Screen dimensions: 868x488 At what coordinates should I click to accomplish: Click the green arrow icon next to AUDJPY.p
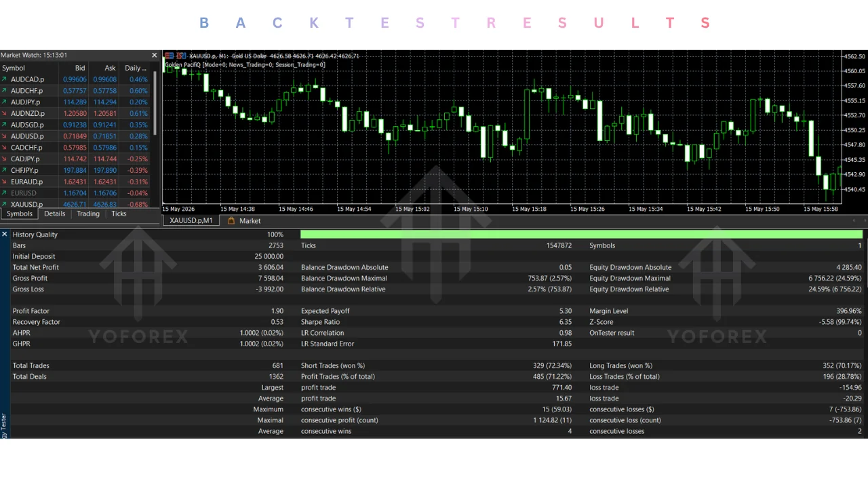click(x=4, y=102)
